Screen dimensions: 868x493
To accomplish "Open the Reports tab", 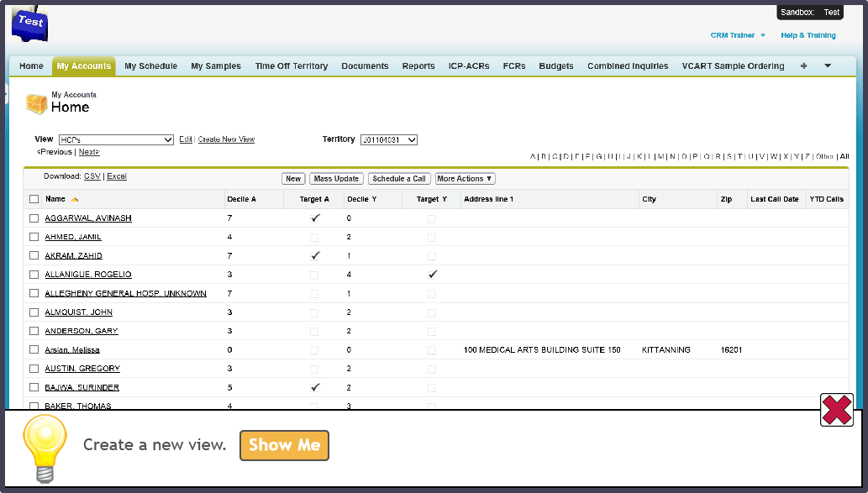I will click(x=418, y=66).
